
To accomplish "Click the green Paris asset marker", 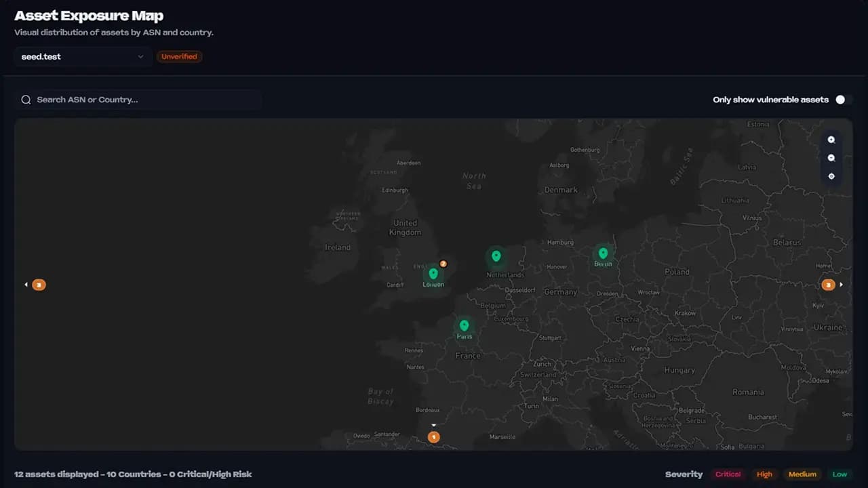I will coord(464,326).
